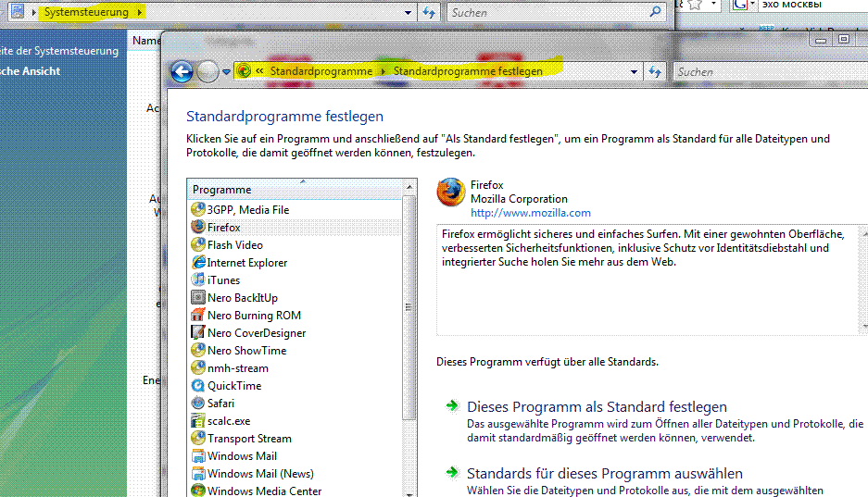868x497 pixels.
Task: Select Firefox icon in program list
Action: pos(198,227)
